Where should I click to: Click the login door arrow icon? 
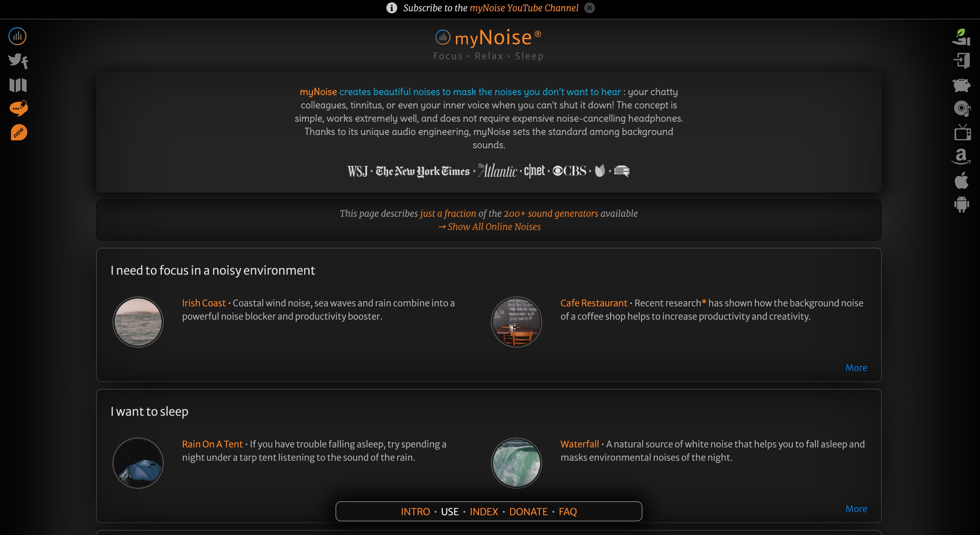point(962,61)
